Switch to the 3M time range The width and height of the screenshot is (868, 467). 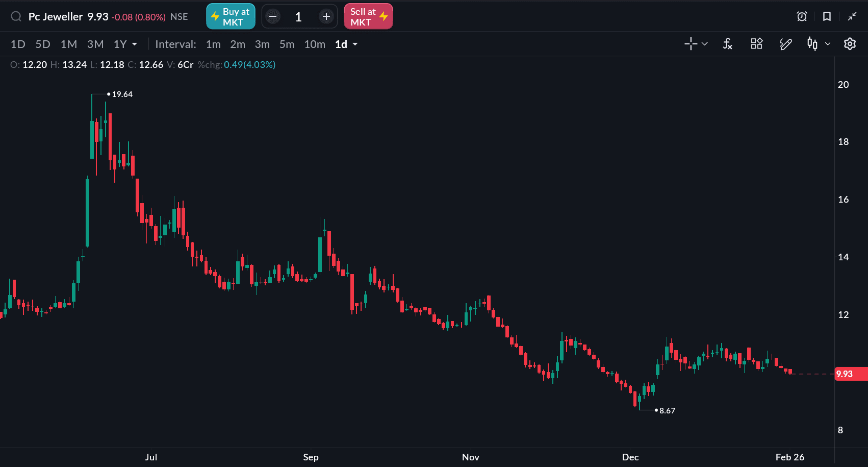pyautogui.click(x=95, y=44)
